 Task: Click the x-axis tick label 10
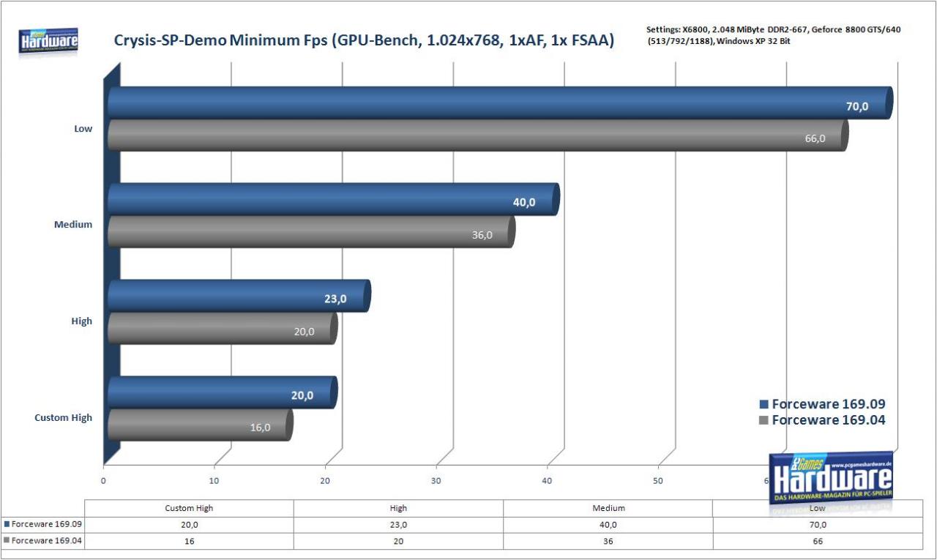click(214, 481)
